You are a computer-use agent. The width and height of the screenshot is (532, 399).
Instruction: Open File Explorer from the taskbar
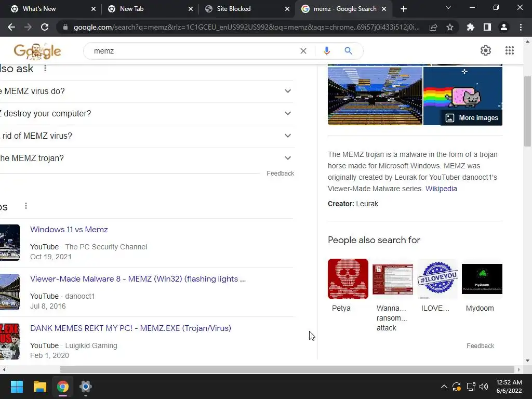[x=39, y=387]
